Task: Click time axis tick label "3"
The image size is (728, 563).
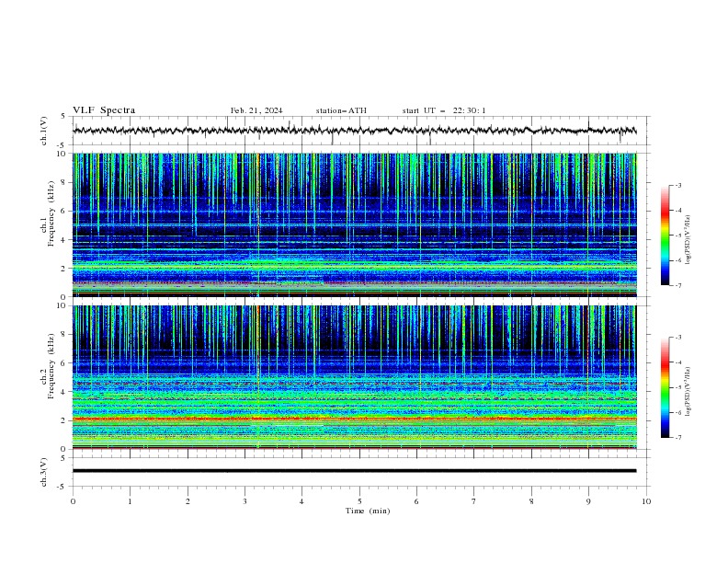Action: coord(245,501)
